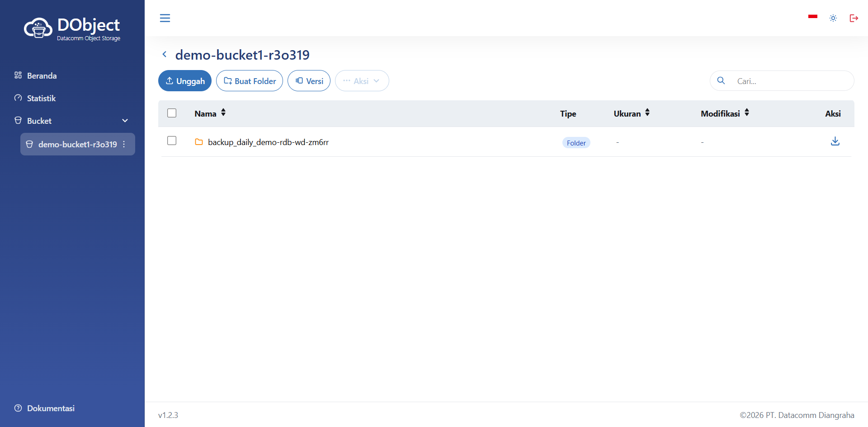The image size is (868, 427).
Task: Open the Aksi dropdown button
Action: click(x=362, y=81)
